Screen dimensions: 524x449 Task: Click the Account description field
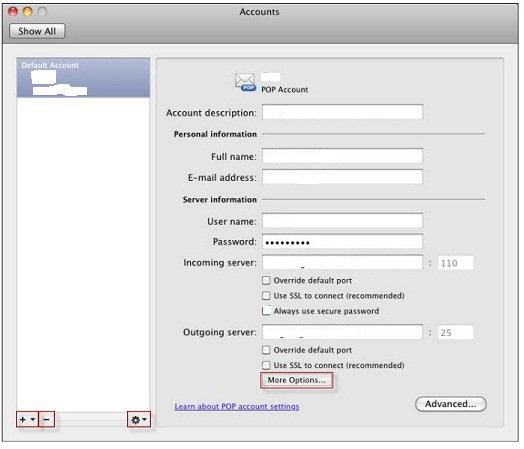[342, 112]
